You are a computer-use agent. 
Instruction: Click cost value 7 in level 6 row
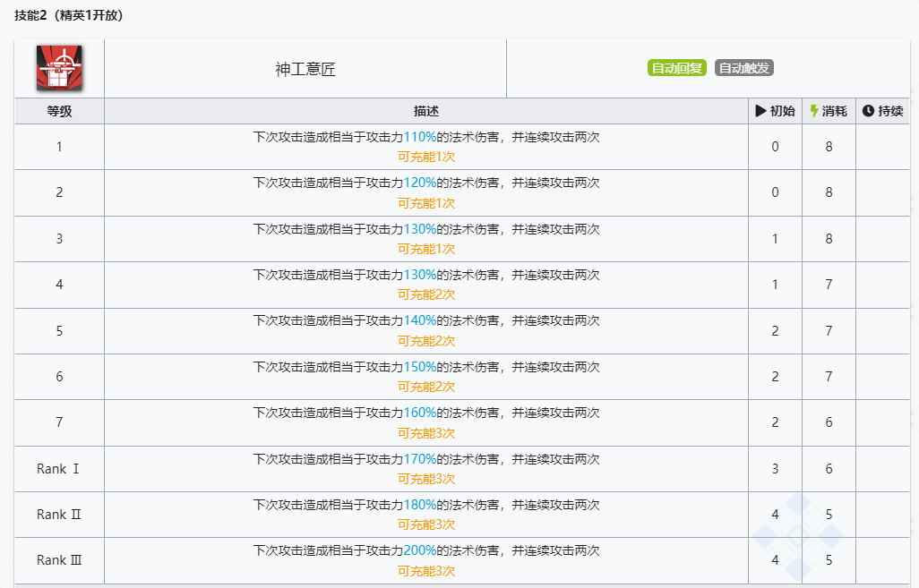pos(829,376)
